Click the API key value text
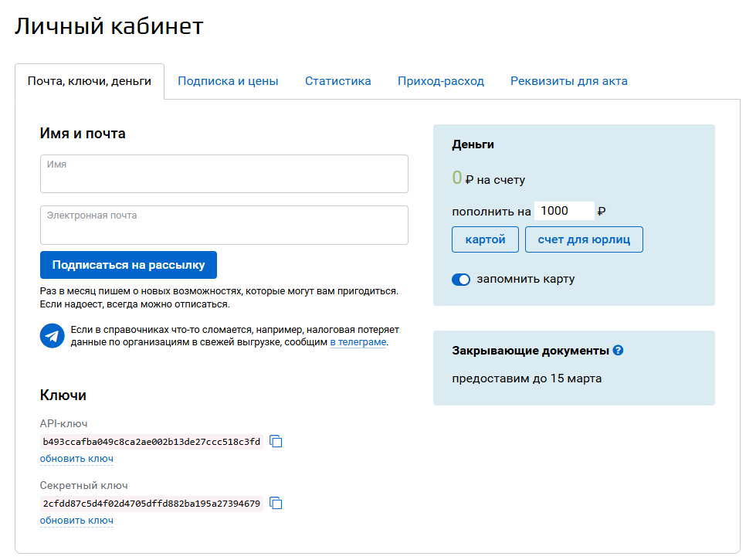756x560 pixels. (x=151, y=442)
